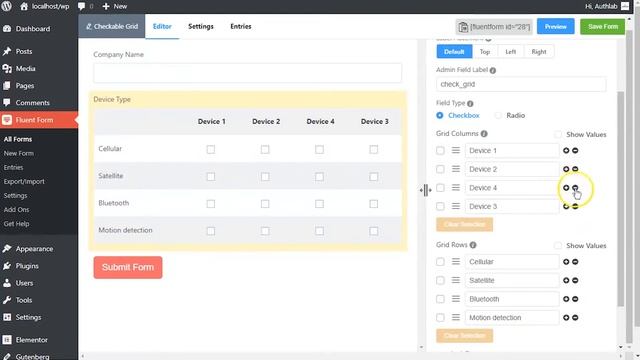The image size is (640, 360).
Task: Click the Checkable Grid form title
Action: pos(111,26)
